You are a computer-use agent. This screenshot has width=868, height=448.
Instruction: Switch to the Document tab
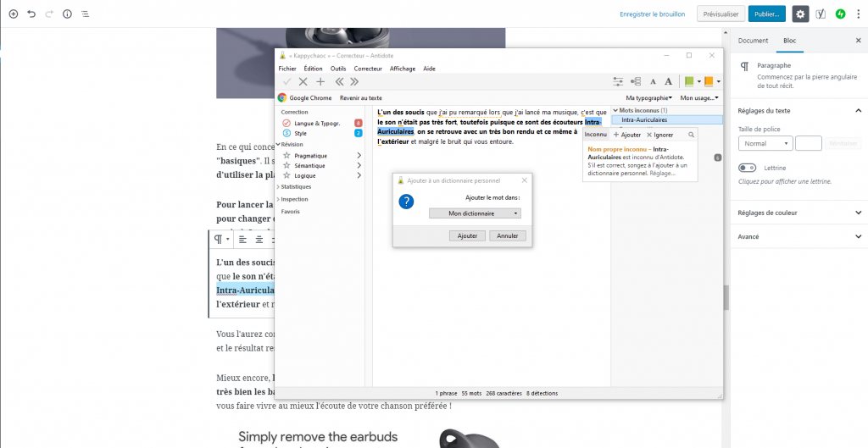(x=753, y=41)
